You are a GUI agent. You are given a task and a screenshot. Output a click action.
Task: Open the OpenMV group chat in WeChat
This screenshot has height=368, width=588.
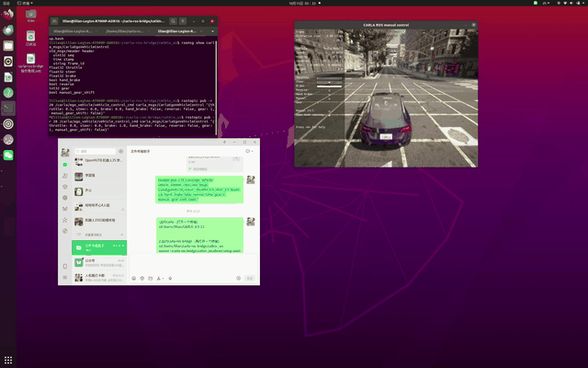pos(99,162)
